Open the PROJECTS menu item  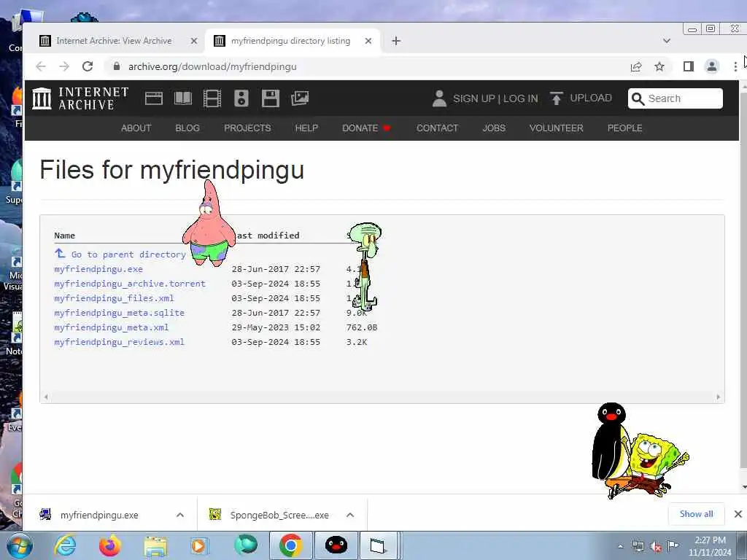[247, 128]
